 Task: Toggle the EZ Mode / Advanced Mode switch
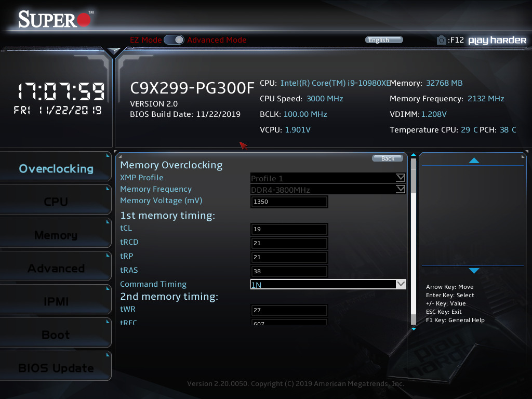pos(174,39)
